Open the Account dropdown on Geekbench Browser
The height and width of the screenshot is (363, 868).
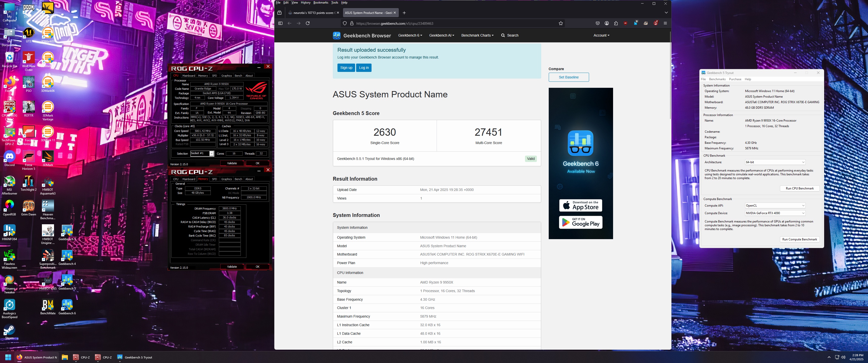tap(601, 35)
